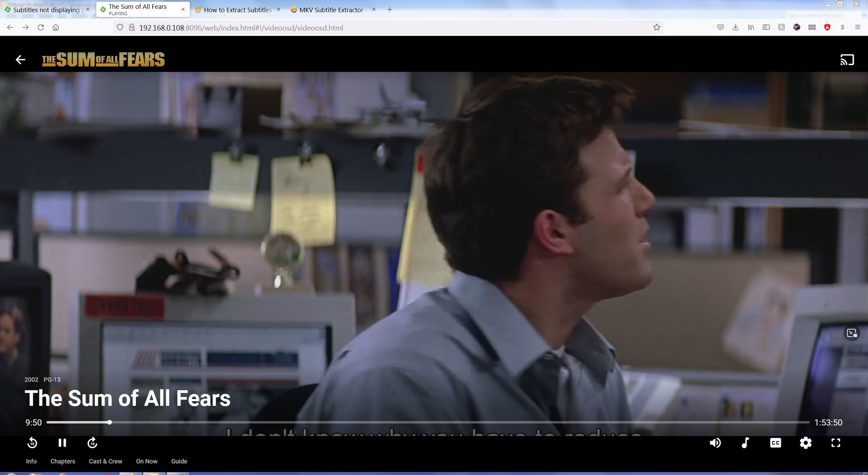Click the volume/speaker icon
Image resolution: width=868 pixels, height=475 pixels.
point(715,443)
